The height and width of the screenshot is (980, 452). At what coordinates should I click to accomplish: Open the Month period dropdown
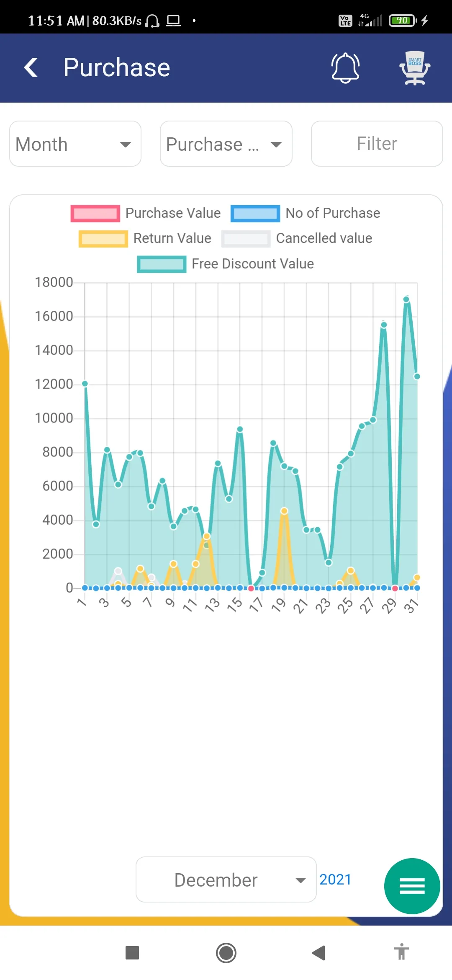click(x=75, y=144)
